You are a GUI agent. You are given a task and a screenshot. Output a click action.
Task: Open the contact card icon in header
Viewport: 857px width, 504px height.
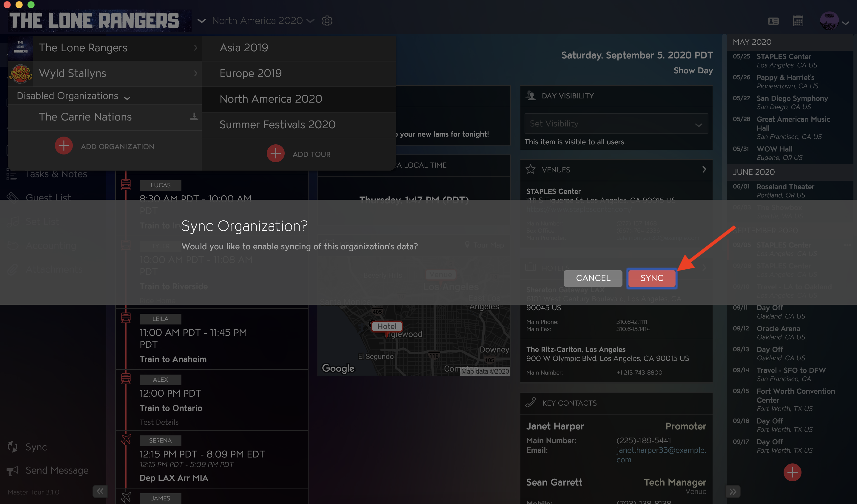(x=773, y=21)
